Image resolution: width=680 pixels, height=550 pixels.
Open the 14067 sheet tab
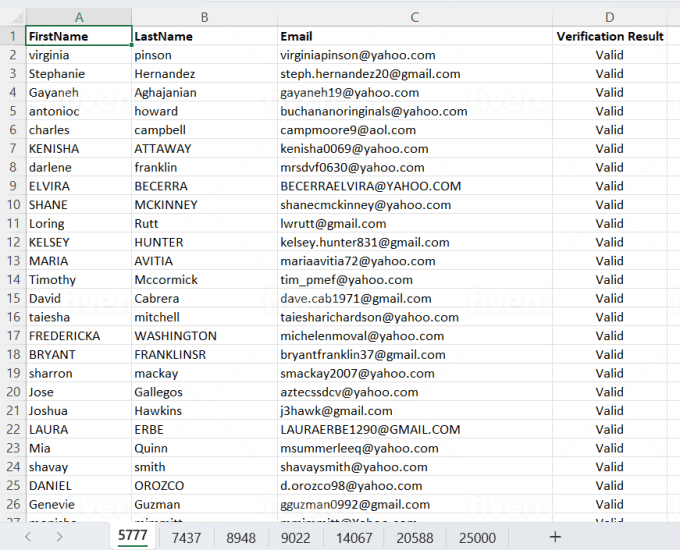click(355, 538)
